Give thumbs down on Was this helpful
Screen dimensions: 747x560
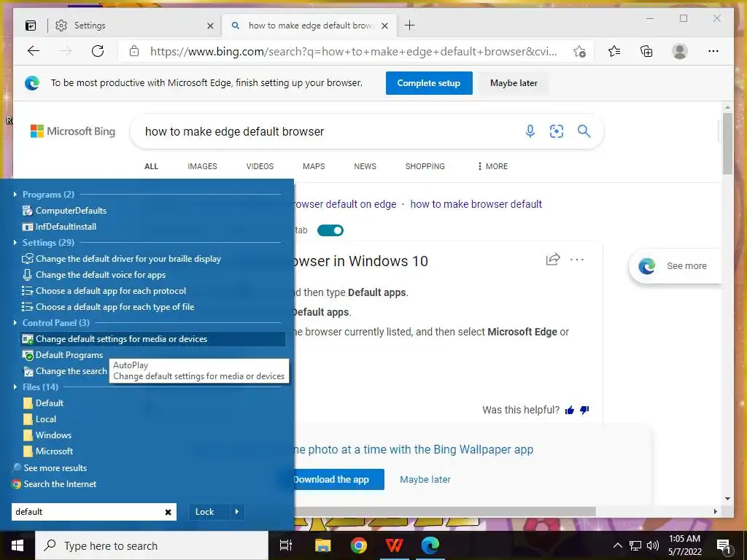click(584, 410)
